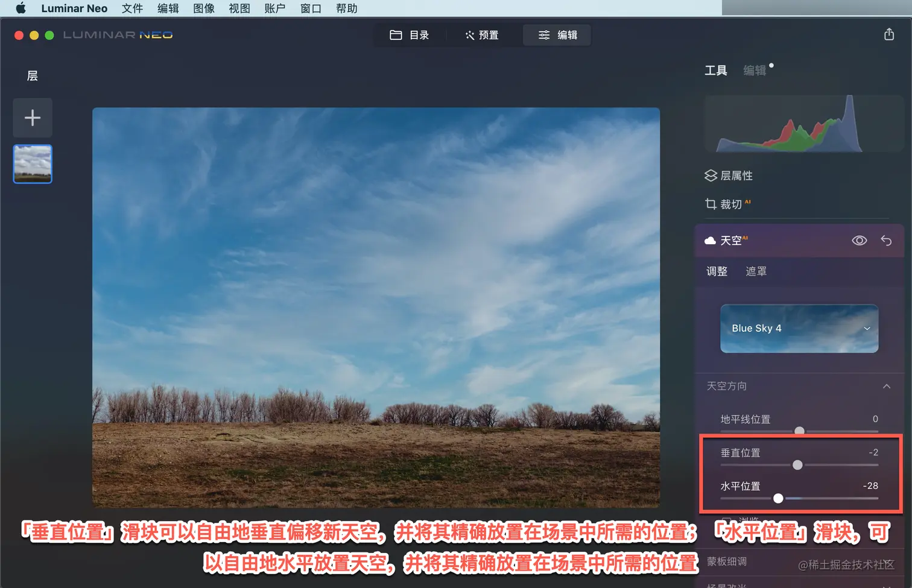Click the 地平线位置 value 0

(875, 419)
